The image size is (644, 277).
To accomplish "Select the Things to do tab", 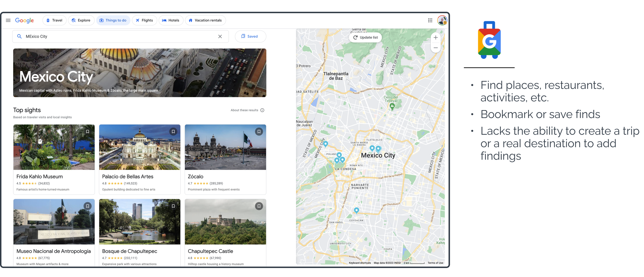I will point(113,20).
